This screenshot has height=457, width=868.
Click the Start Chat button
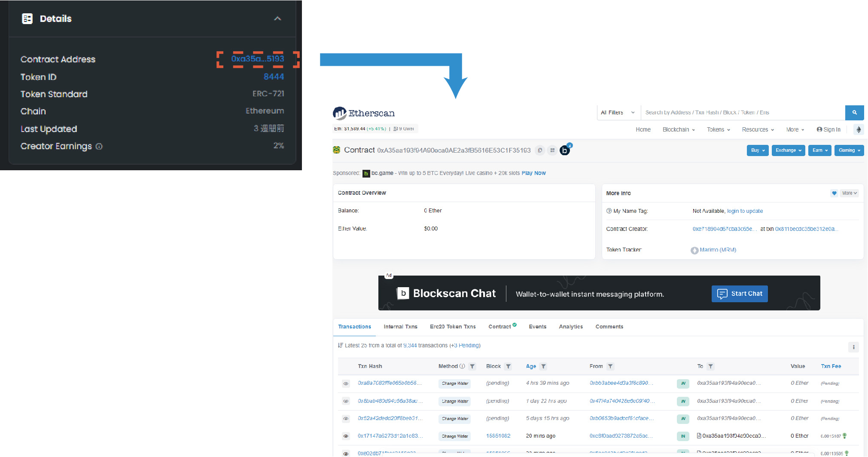pyautogui.click(x=739, y=294)
